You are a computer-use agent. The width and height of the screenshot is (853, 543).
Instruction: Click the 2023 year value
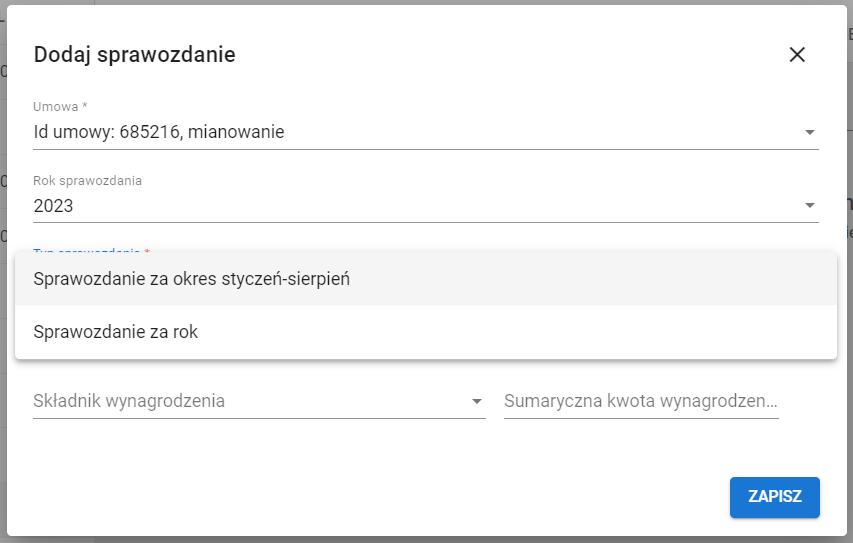[54, 206]
